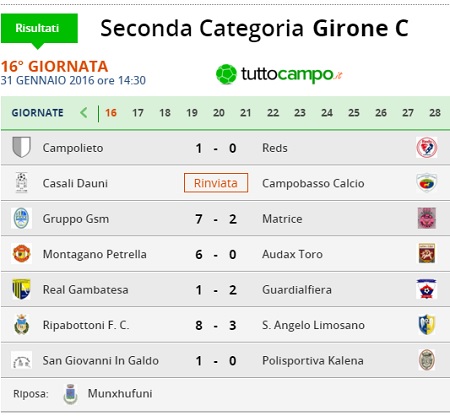Click the Audax Toro team name
The width and height of the screenshot is (450, 416).
[x=292, y=254]
